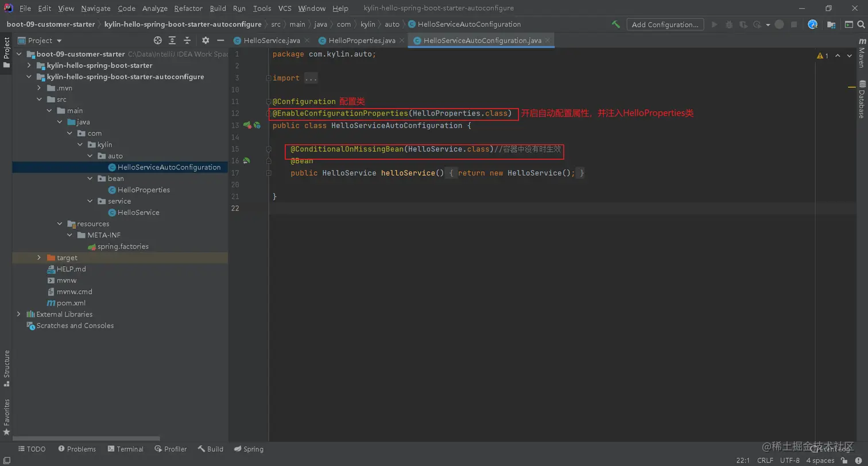Open the Refactor menu
The image size is (868, 466).
point(188,8)
